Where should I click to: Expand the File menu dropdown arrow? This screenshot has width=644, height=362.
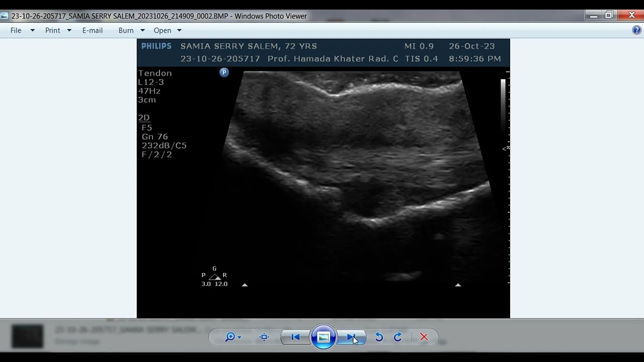point(32,30)
